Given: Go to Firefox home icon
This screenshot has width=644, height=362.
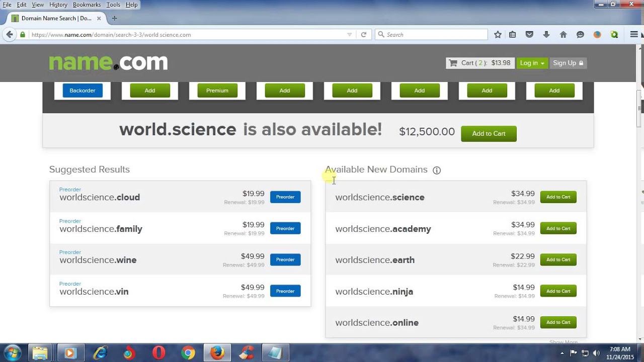Looking at the screenshot, I should click(563, 35).
